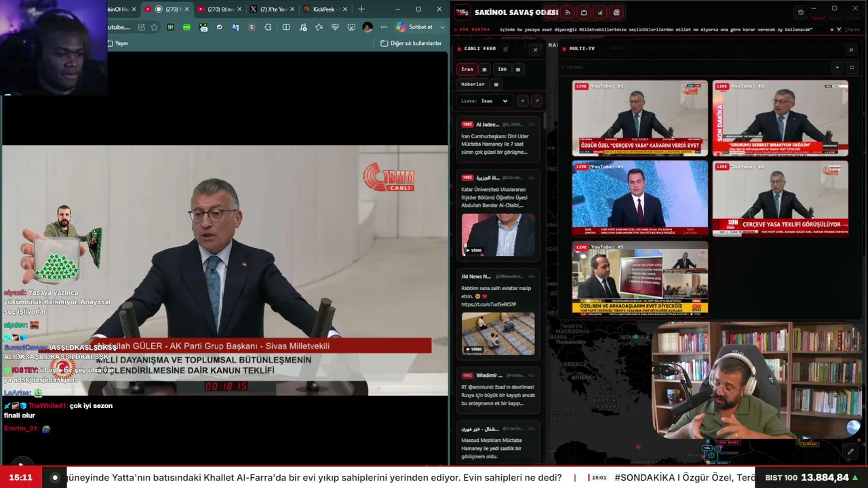Screen dimensions: 868x488
Task: Open the RSS feed icon in Savaş Odası header
Action: tap(568, 12)
